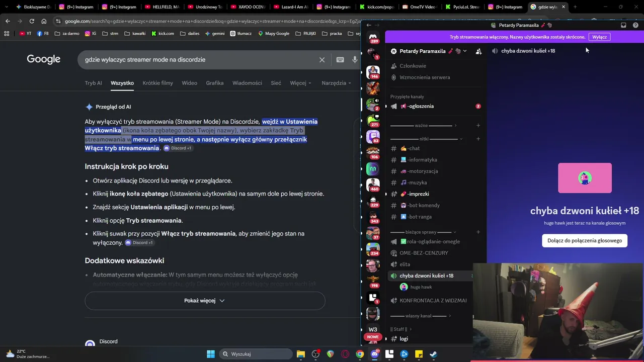Open the tłumacz bookmark
Viewport: 644px width, 362px height.
click(x=241, y=34)
